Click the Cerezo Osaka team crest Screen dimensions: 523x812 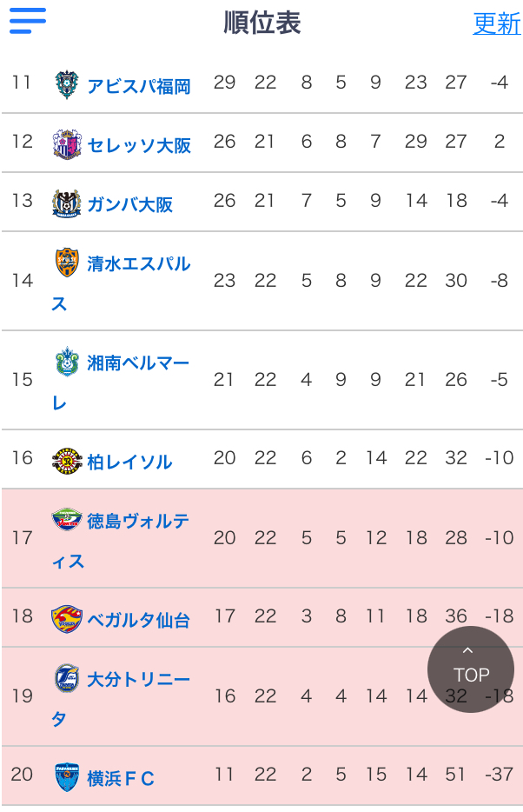point(67,143)
